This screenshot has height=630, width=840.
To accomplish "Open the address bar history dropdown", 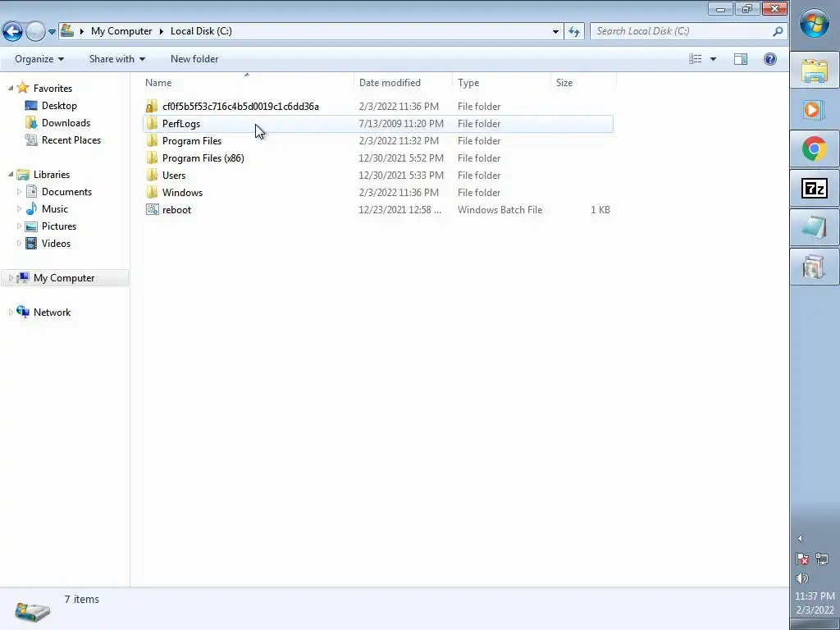I will (x=555, y=31).
